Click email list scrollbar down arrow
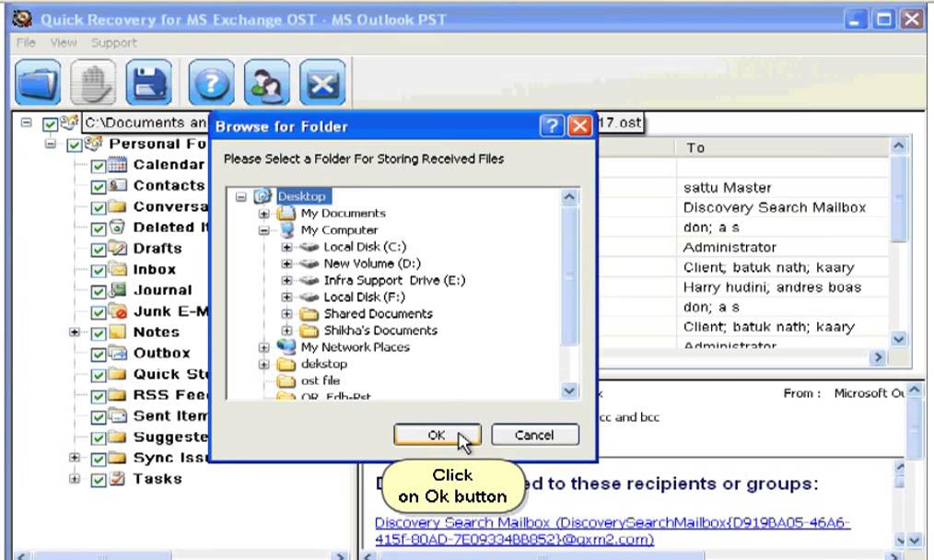 pos(898,339)
